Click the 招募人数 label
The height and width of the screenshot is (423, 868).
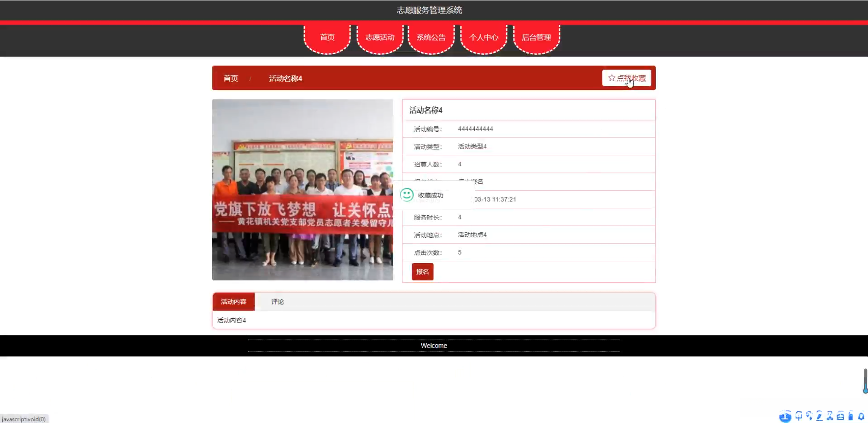pyautogui.click(x=428, y=164)
